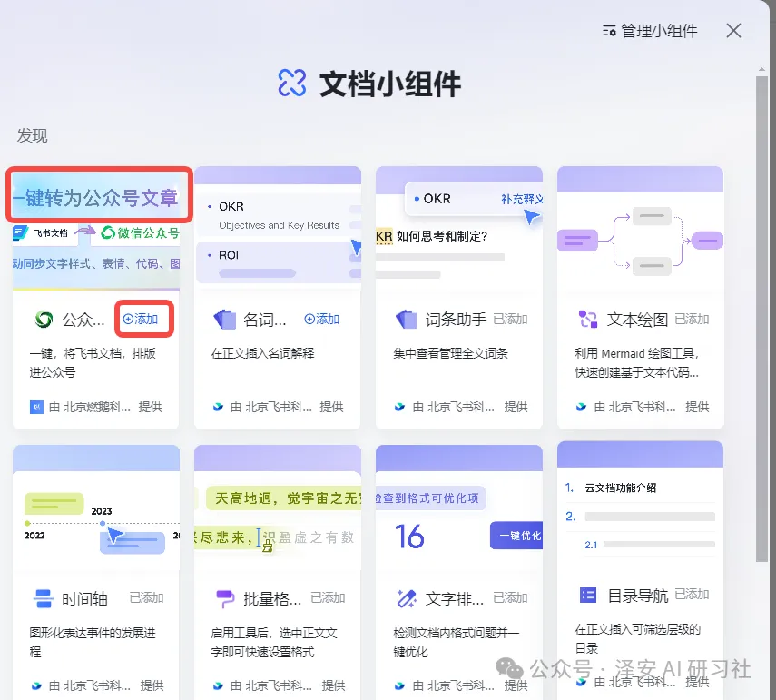Viewport: 776px width, 700px height.
Task: Click description 集中查看管理全文词条
Action: coord(450,353)
